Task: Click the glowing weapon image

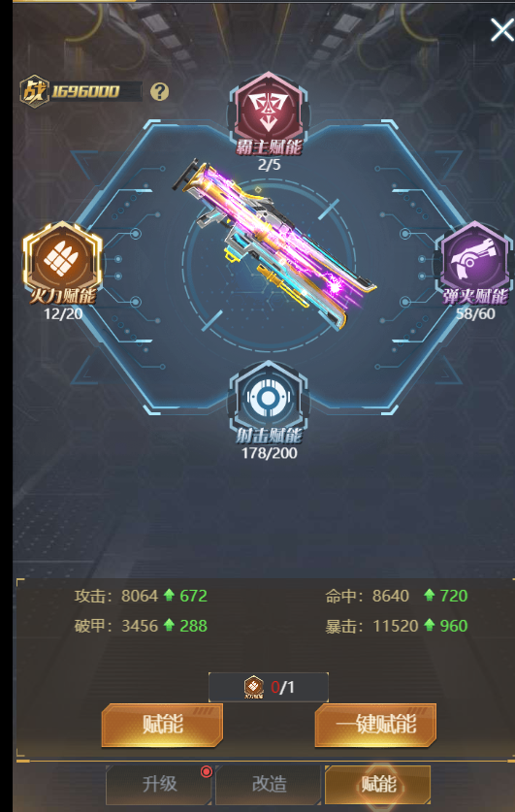Action: [x=274, y=244]
